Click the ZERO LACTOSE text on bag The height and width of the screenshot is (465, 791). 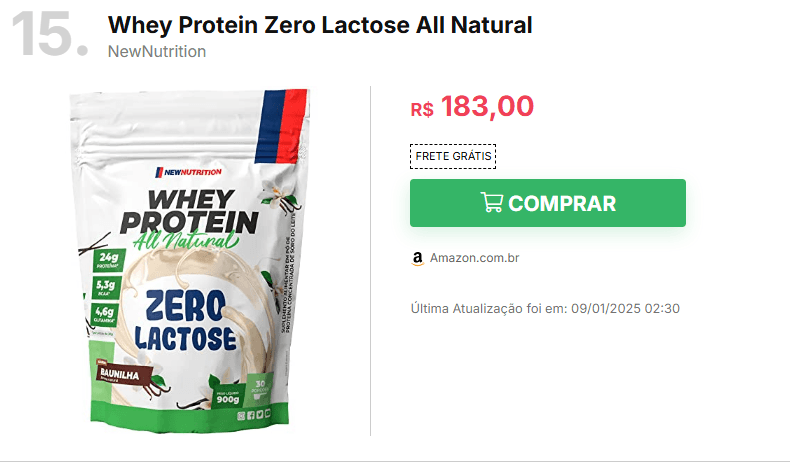(185, 321)
